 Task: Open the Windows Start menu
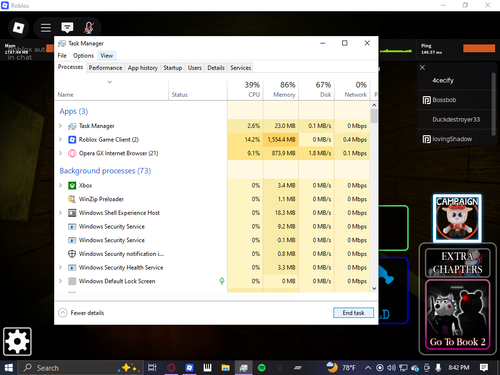click(x=9, y=368)
